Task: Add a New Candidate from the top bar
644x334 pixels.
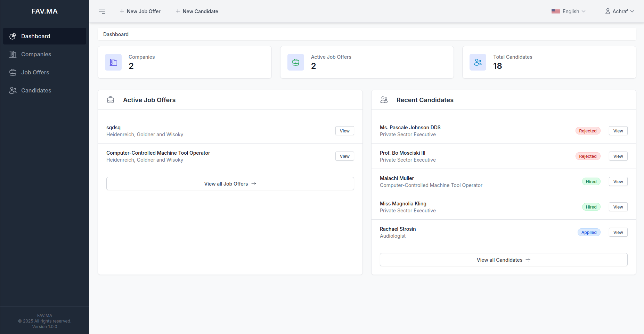Action: pyautogui.click(x=197, y=11)
